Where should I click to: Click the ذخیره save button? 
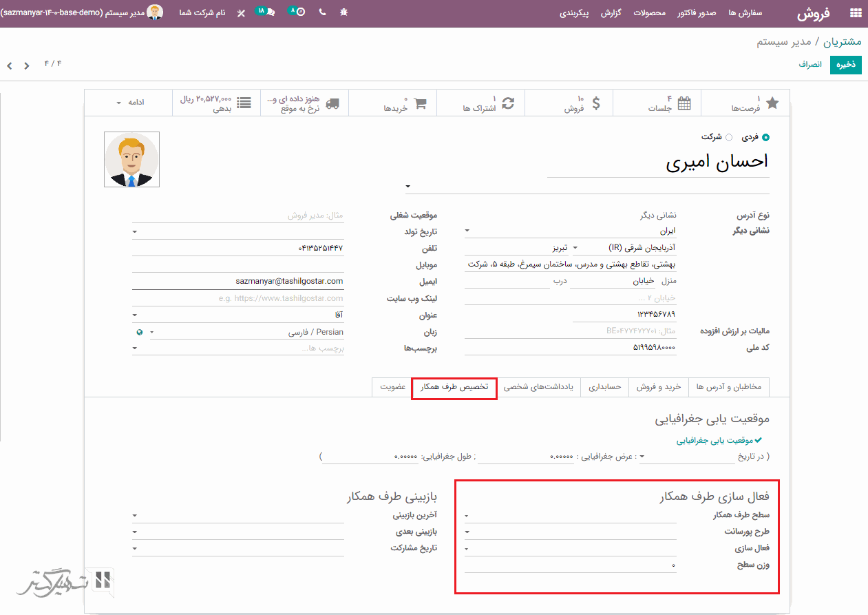[x=845, y=65]
